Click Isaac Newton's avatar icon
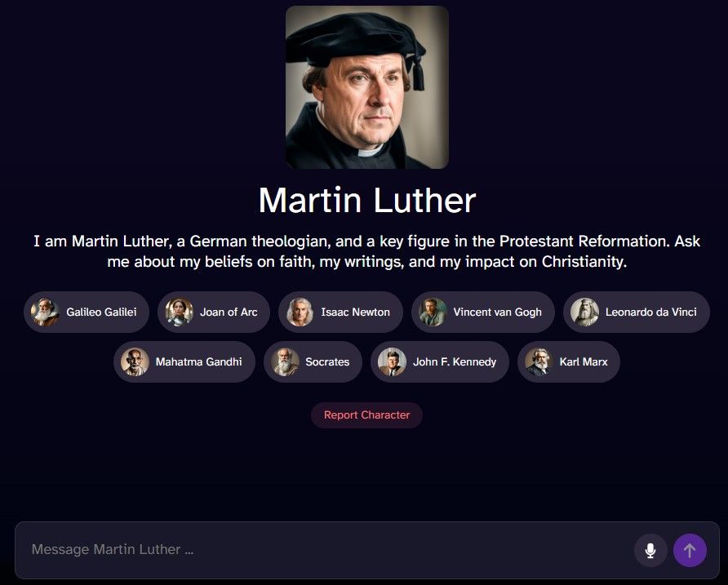728x585 pixels. tap(300, 312)
